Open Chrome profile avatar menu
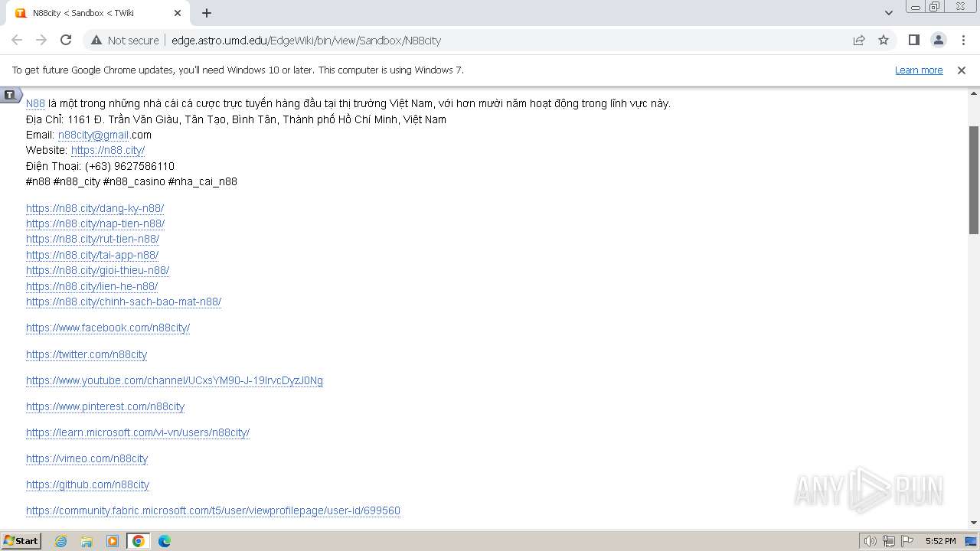This screenshot has height=551, width=980. [x=938, y=40]
